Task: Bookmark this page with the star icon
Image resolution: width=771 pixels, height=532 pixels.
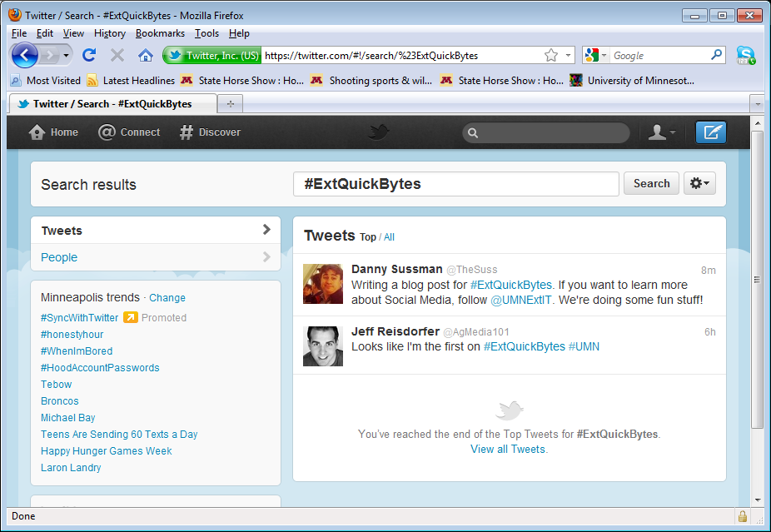Action: click(x=551, y=55)
